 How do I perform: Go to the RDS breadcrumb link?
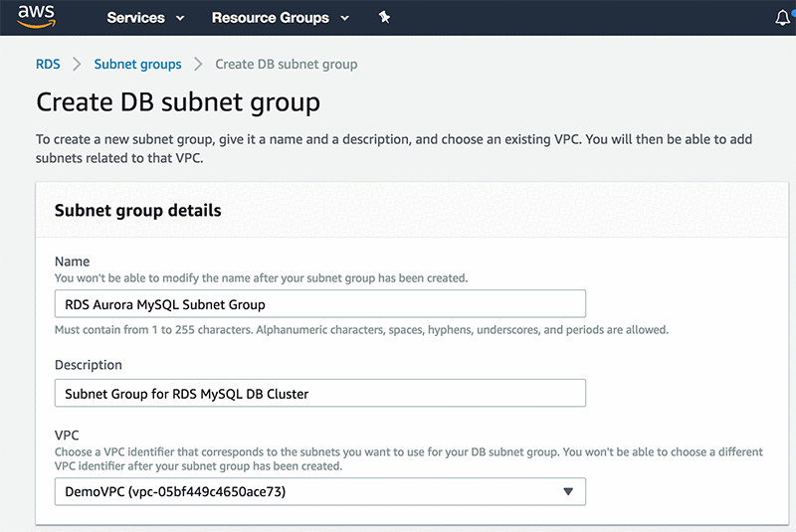pos(48,64)
